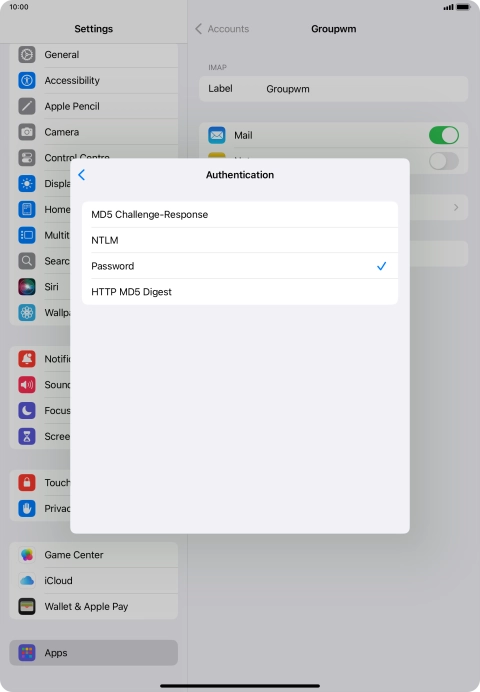Tap the Siri icon
The width and height of the screenshot is (480, 692).
(x=27, y=287)
